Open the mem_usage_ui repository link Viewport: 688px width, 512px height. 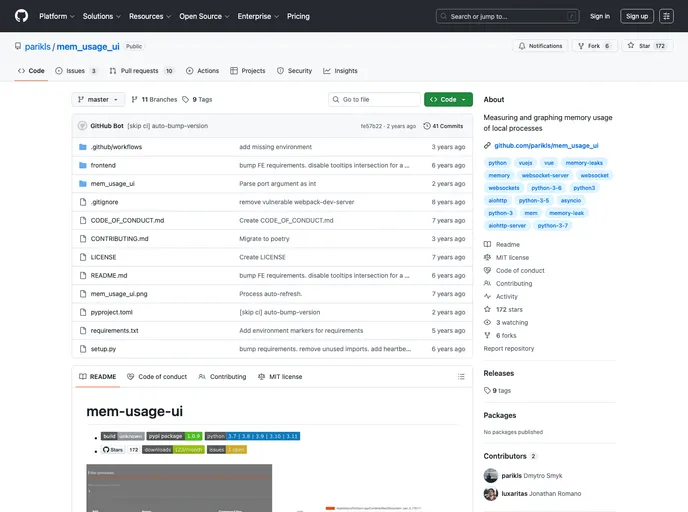tap(88, 47)
